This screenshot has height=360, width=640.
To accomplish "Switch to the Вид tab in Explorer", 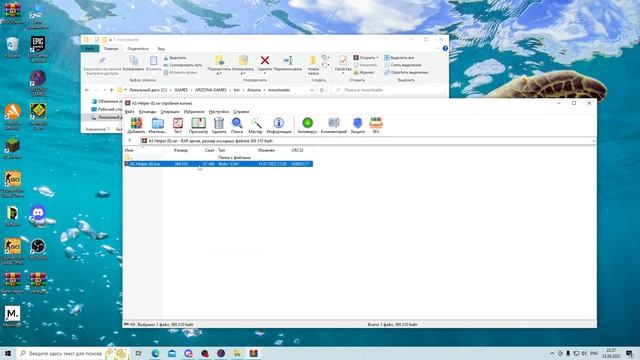I will (161, 49).
